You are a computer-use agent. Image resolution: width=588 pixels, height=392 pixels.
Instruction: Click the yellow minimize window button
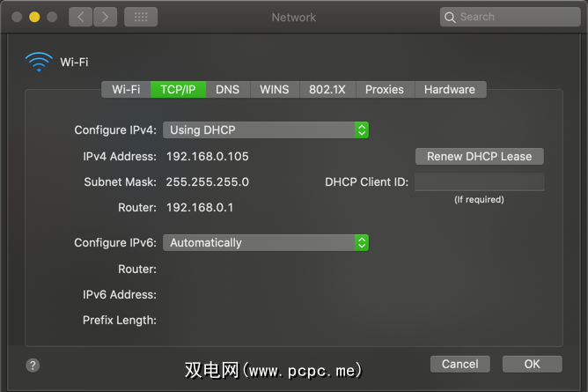(x=34, y=17)
